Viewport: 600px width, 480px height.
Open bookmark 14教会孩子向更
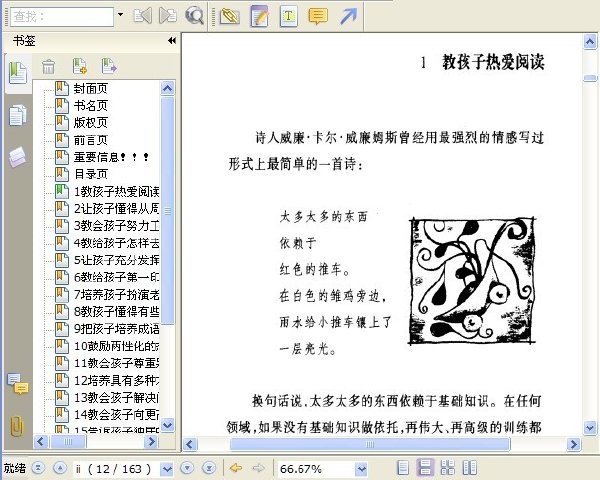pyautogui.click(x=116, y=414)
